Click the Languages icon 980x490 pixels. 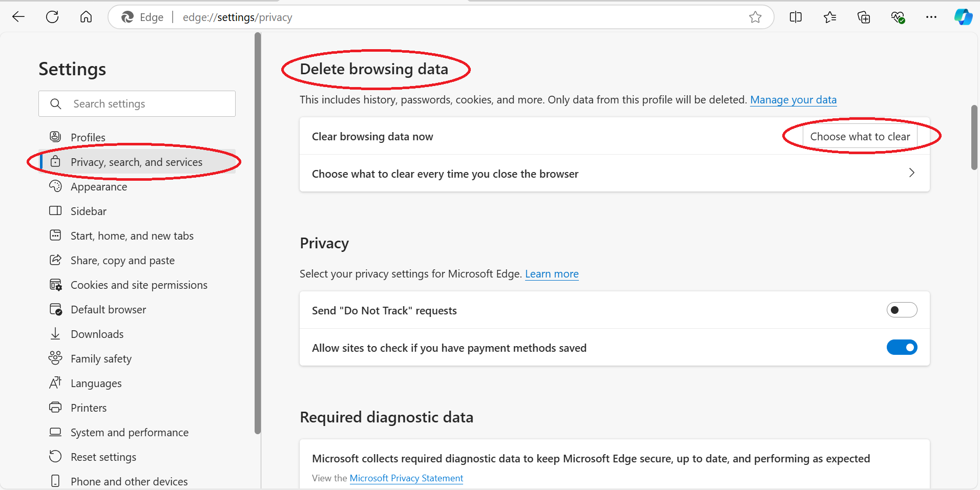pyautogui.click(x=55, y=382)
